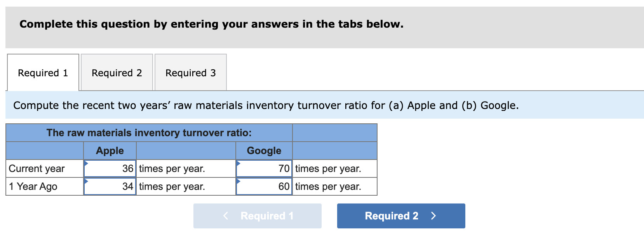This screenshot has width=644, height=242.
Task: Click the Current year row label
Action: (37, 168)
